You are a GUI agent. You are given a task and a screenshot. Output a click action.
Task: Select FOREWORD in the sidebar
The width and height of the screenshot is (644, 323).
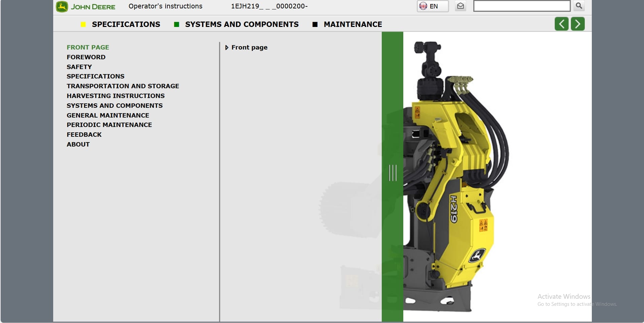pos(86,57)
